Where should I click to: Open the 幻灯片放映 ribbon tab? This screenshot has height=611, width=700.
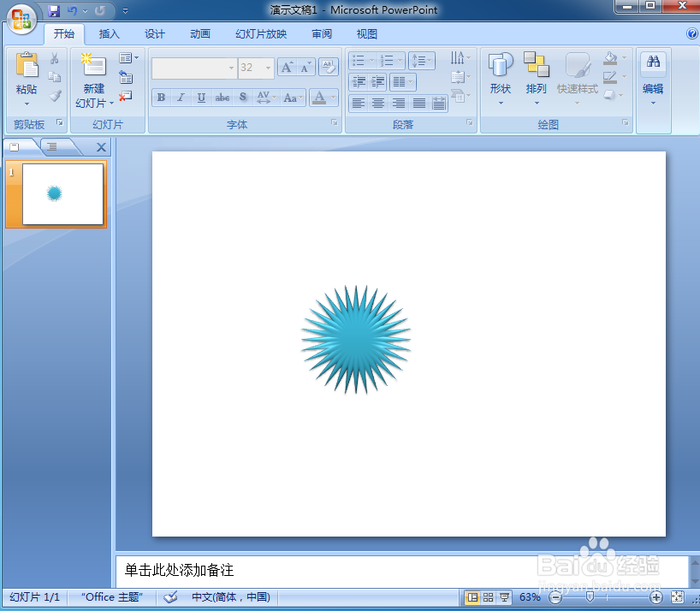pyautogui.click(x=261, y=34)
